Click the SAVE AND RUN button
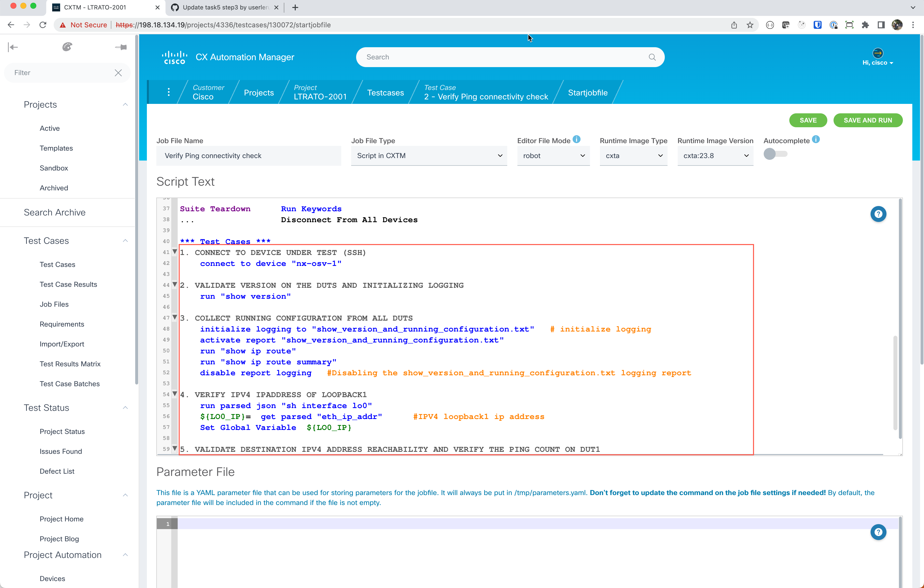This screenshot has height=588, width=924. point(868,120)
